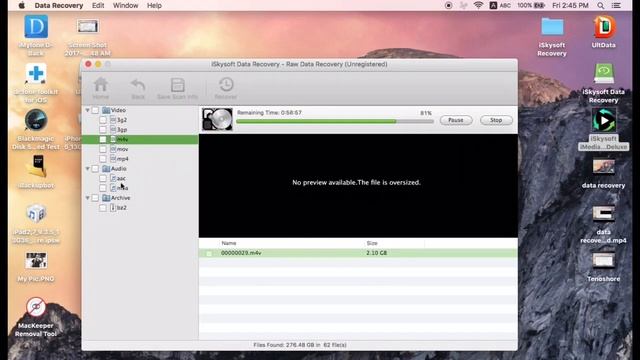
Task: Pause the scan
Action: [456, 120]
